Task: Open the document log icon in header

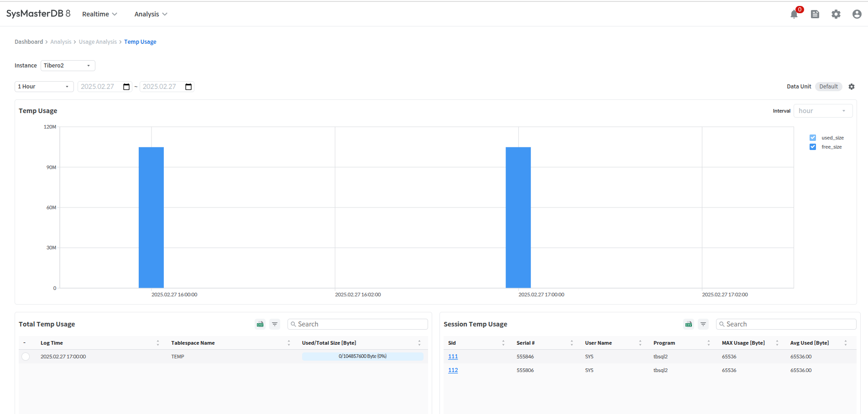Action: tap(815, 14)
